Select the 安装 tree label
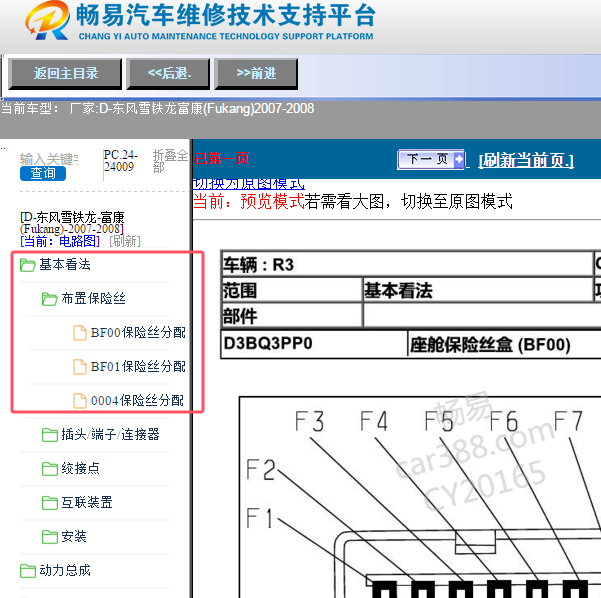The height and width of the screenshot is (598, 601). 74,537
